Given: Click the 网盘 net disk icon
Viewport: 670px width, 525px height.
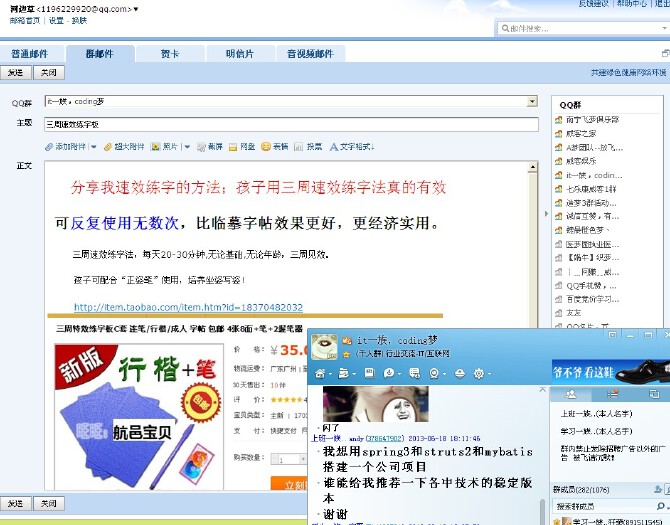Looking at the screenshot, I should (233, 147).
